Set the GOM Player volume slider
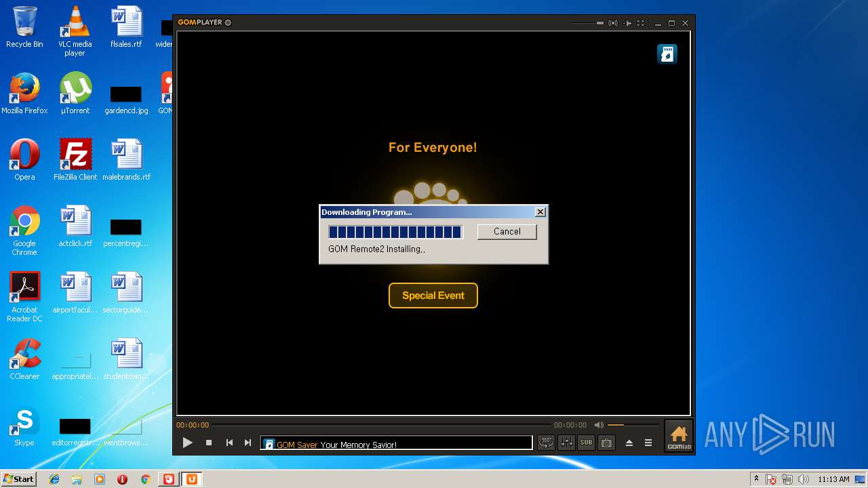 [633, 425]
